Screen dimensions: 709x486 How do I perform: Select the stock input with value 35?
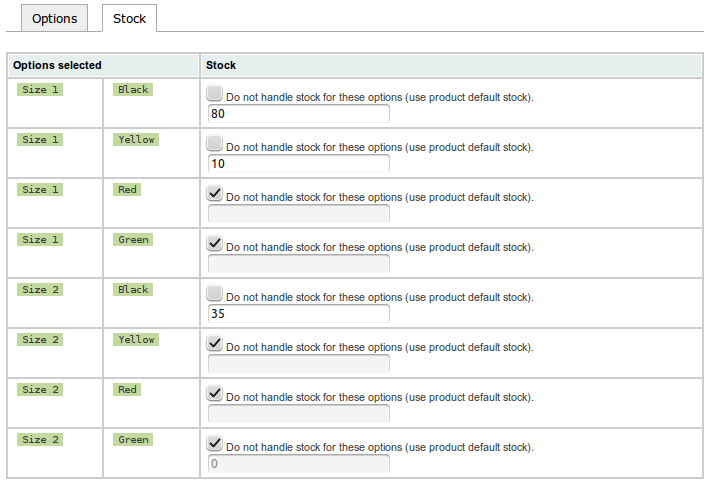point(298,313)
